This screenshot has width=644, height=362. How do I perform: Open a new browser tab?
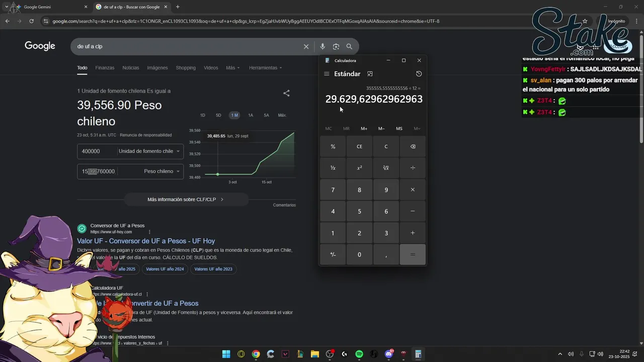[178, 7]
